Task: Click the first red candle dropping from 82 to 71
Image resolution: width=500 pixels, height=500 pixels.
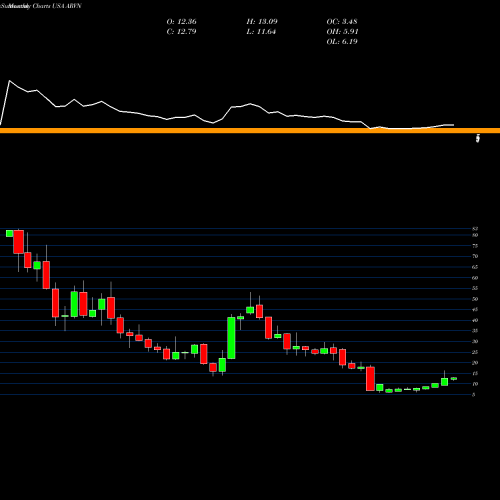Action: point(19,242)
